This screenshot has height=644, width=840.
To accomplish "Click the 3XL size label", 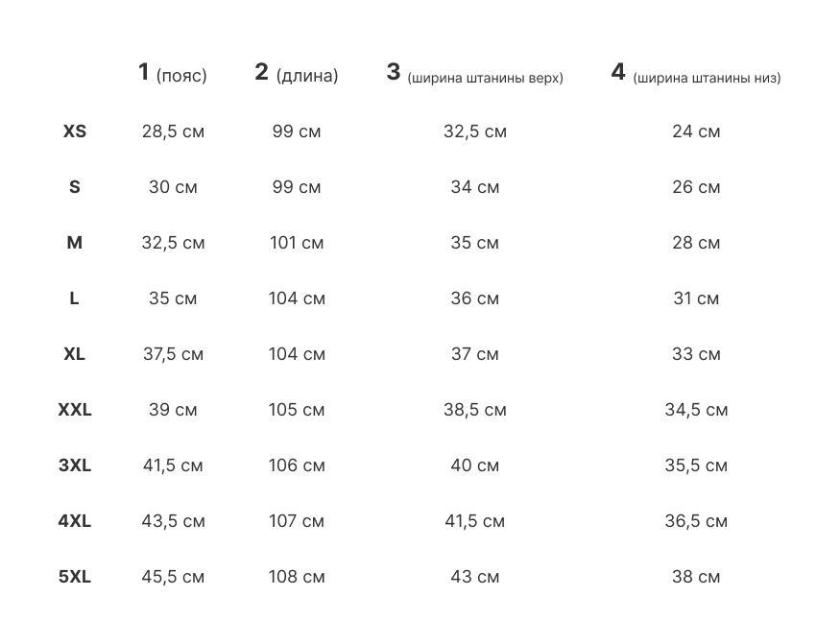I will [x=75, y=465].
